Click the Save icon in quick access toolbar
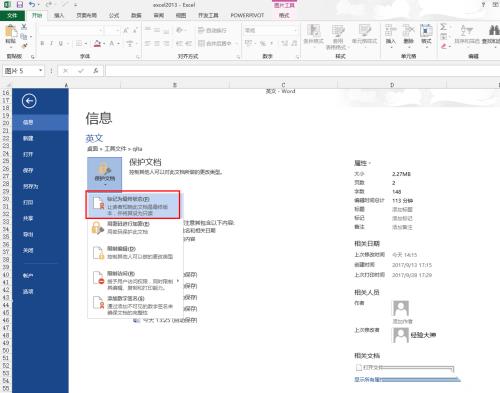 20,5
